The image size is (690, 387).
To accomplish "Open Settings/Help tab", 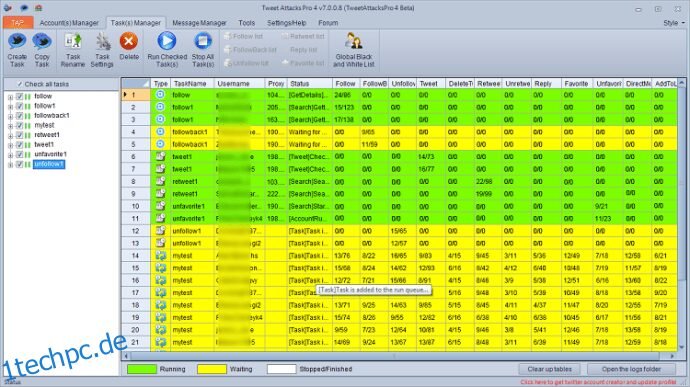I will pyautogui.click(x=286, y=23).
